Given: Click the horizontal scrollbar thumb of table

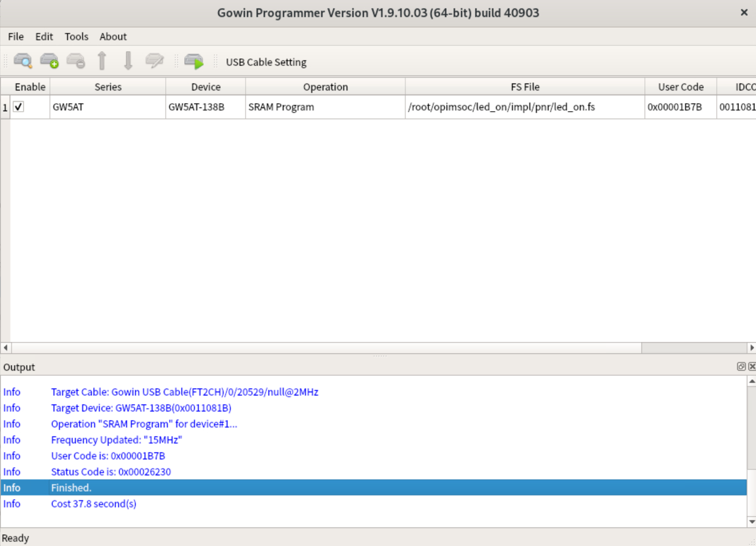Looking at the screenshot, I should tap(326, 348).
